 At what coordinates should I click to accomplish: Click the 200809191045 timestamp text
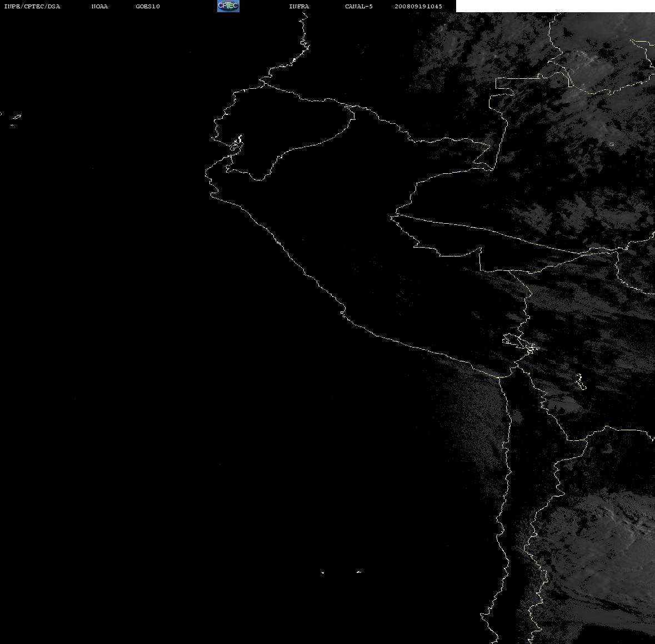click(418, 6)
